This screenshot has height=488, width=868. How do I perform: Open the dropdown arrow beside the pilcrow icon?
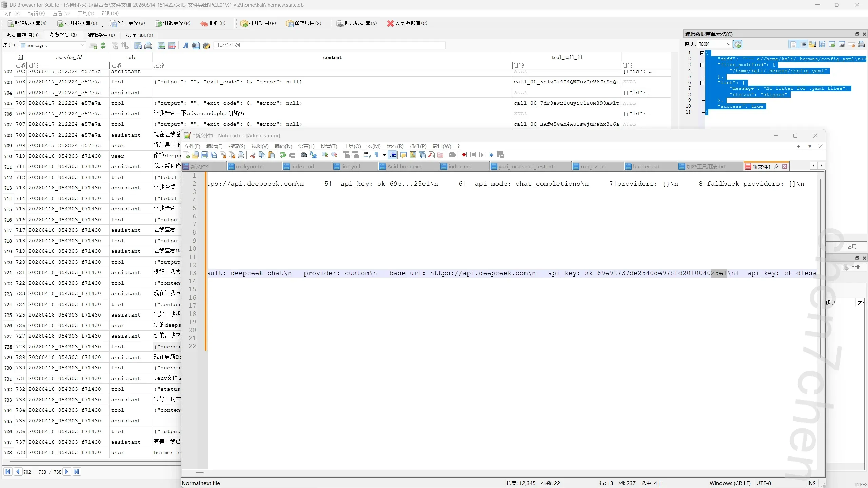384,155
